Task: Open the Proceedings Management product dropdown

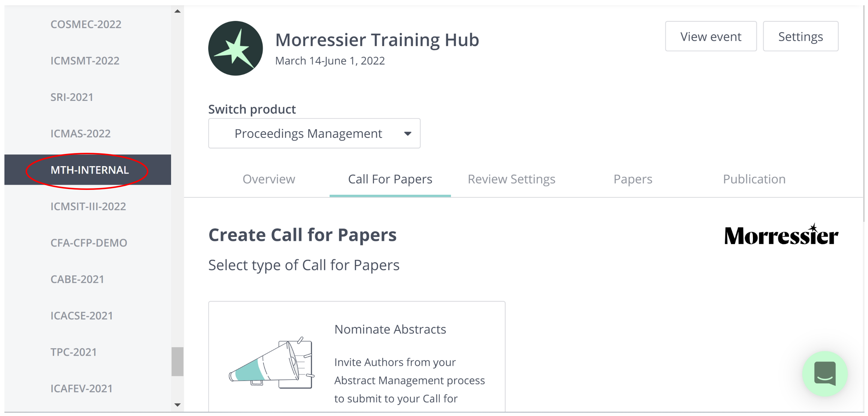Action: point(314,133)
